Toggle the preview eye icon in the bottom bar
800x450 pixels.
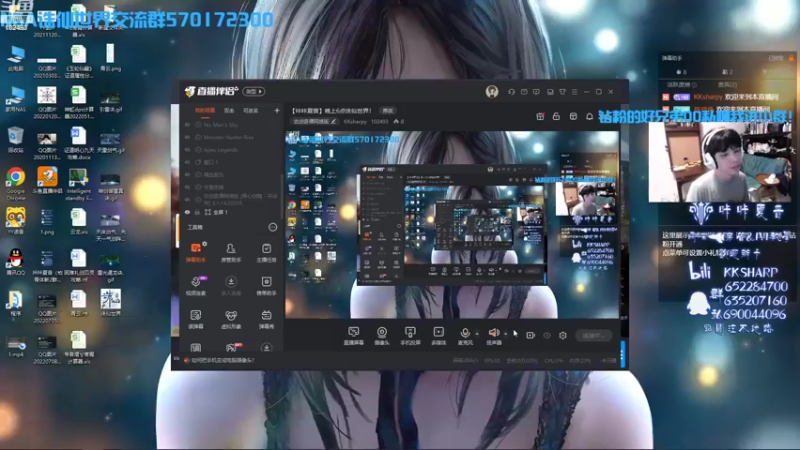547,335
